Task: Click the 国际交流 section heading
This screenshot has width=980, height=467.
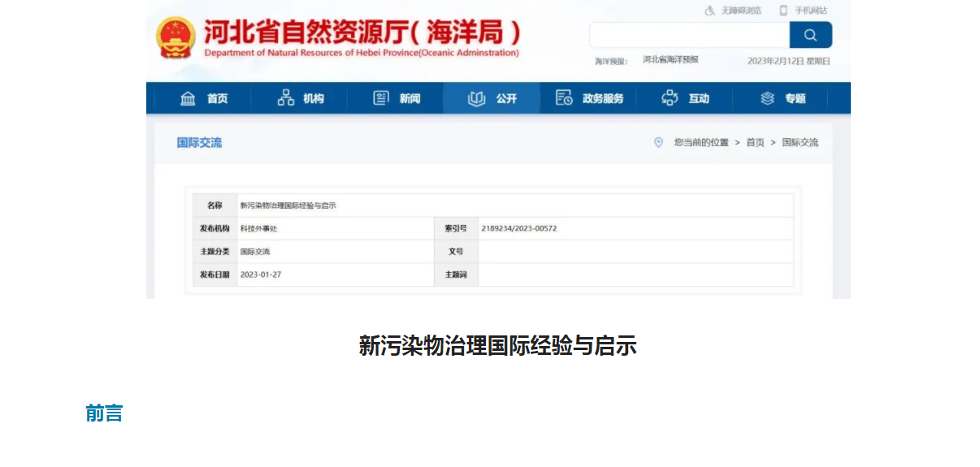Action: 199,143
